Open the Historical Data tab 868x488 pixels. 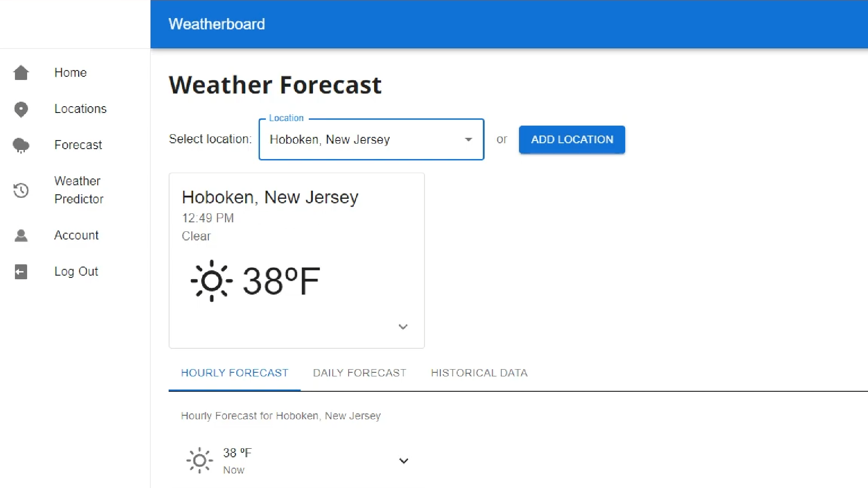coord(479,373)
